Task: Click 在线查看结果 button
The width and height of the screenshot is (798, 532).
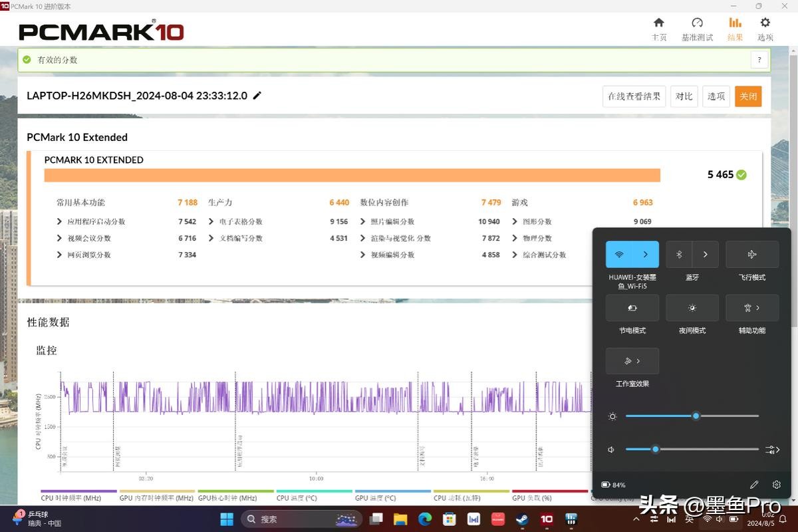Action: [634, 96]
